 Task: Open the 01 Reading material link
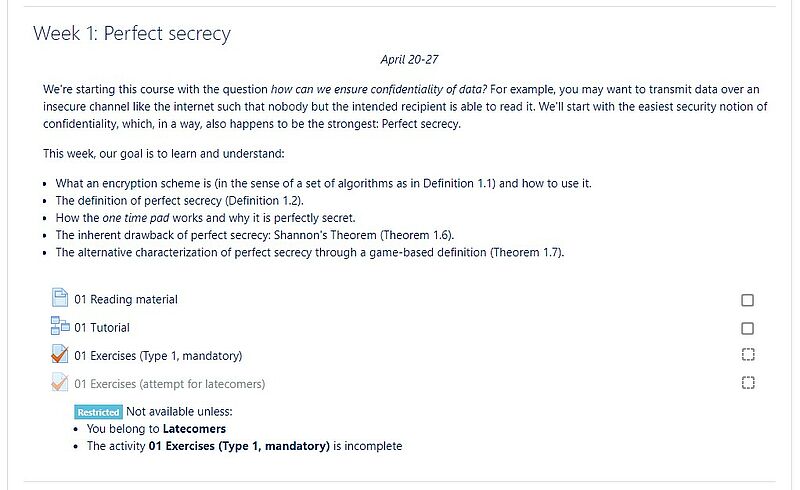[126, 299]
